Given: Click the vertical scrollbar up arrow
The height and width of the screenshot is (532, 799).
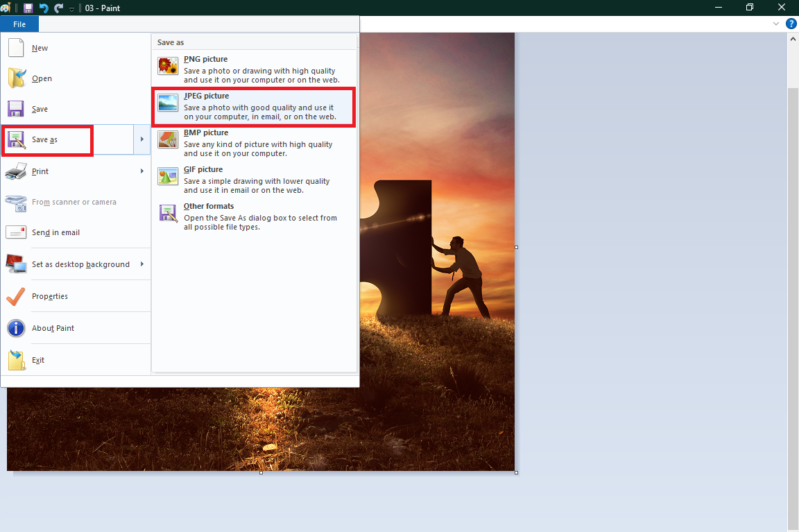Looking at the screenshot, I should [793, 39].
